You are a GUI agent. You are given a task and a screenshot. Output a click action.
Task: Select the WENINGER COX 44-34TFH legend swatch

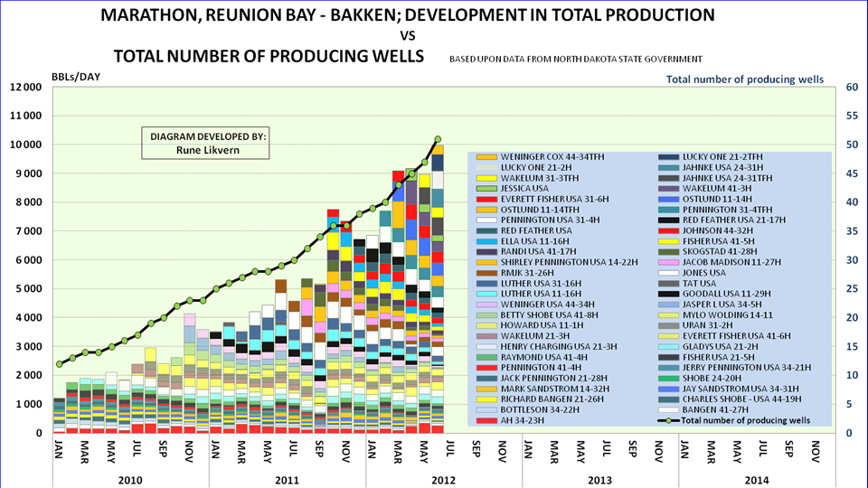(486, 156)
